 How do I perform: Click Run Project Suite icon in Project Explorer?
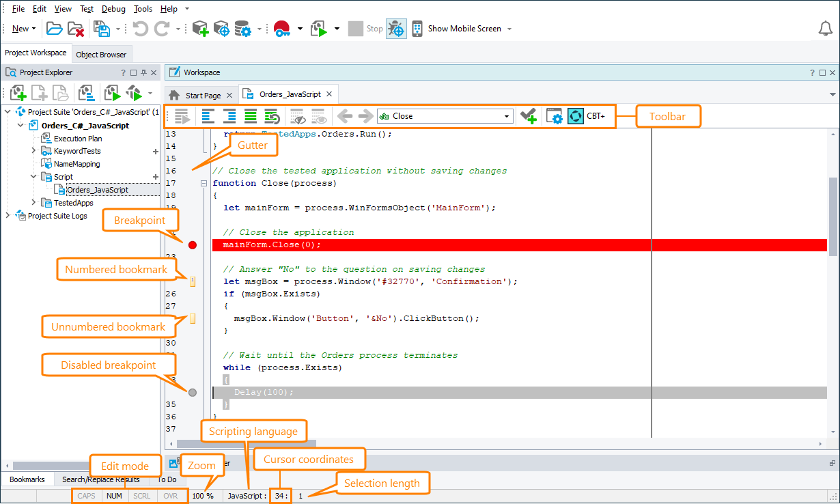point(134,93)
